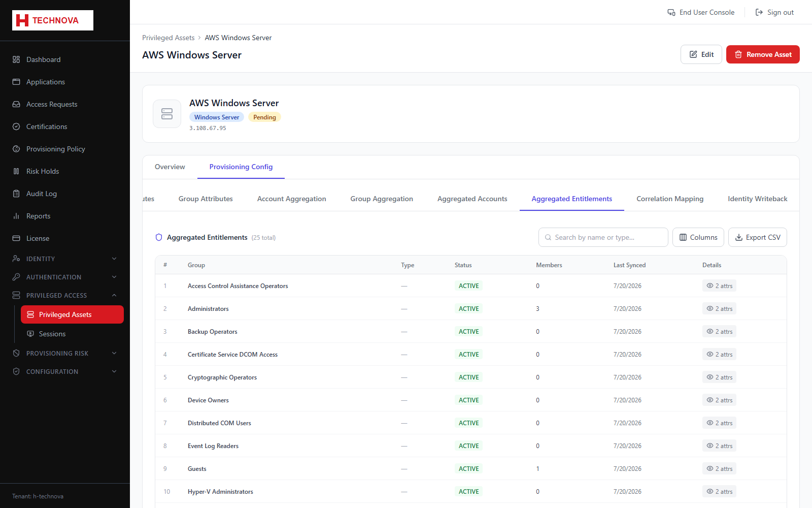Open the Aggregated Accounts sub-tab
The height and width of the screenshot is (508, 812).
pos(472,199)
